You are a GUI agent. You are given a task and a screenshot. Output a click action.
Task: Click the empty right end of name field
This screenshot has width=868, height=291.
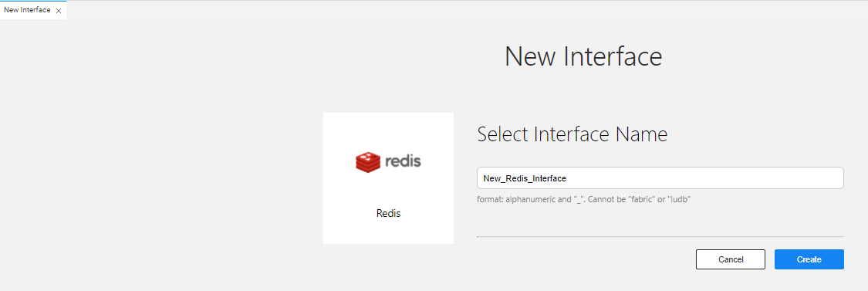pyautogui.click(x=775, y=178)
